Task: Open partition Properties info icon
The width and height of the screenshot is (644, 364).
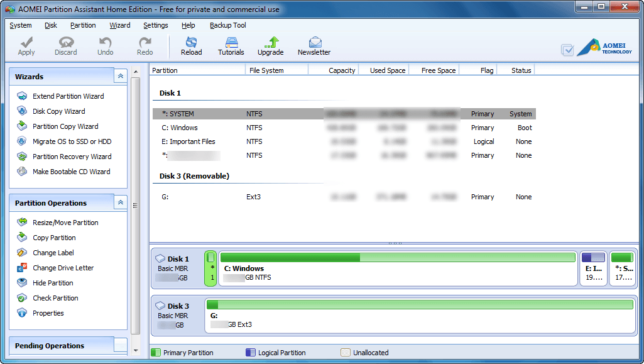Action: (x=22, y=313)
